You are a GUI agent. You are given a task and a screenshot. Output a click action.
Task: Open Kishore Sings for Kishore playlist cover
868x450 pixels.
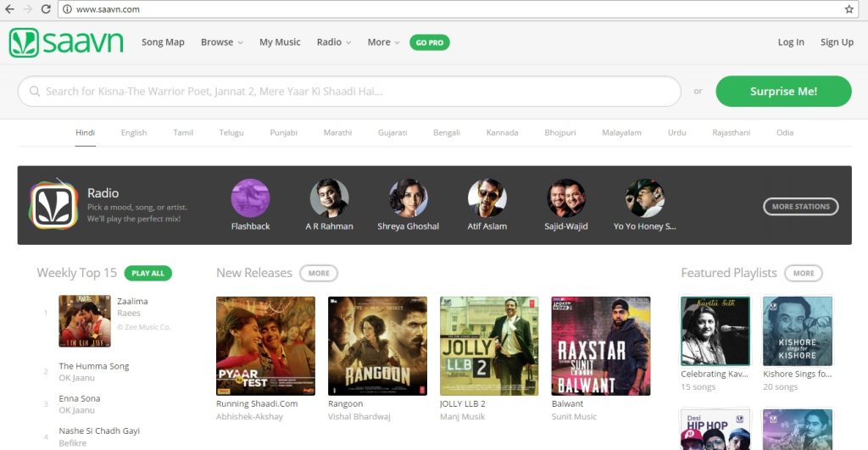click(798, 331)
